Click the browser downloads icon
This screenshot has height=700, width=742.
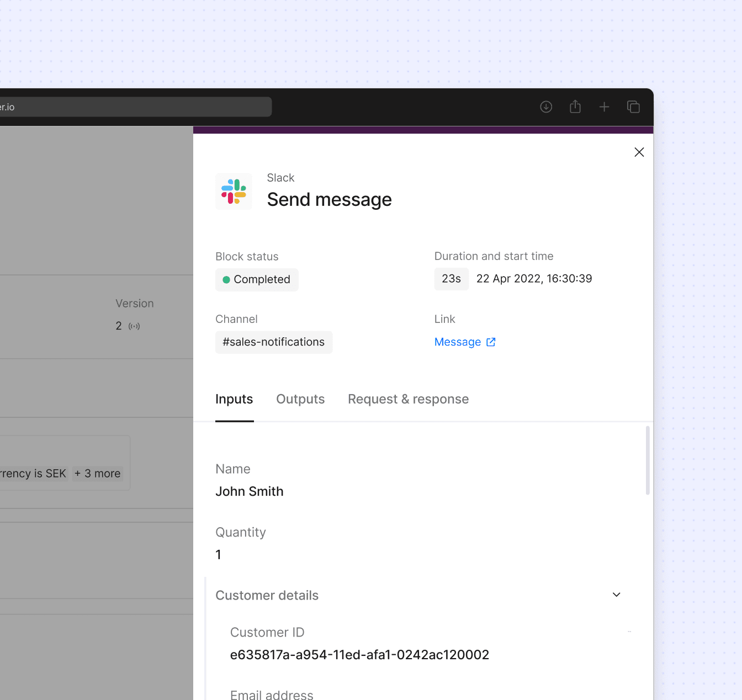click(546, 107)
